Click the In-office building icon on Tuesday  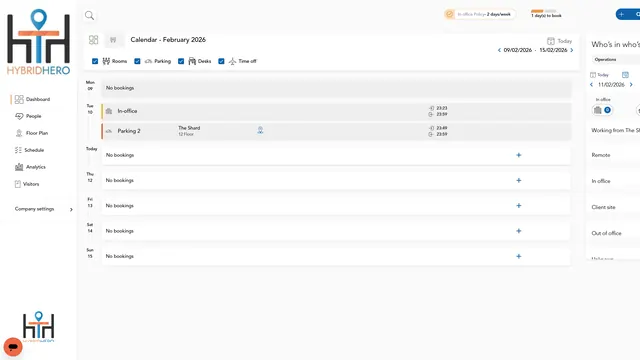109,111
